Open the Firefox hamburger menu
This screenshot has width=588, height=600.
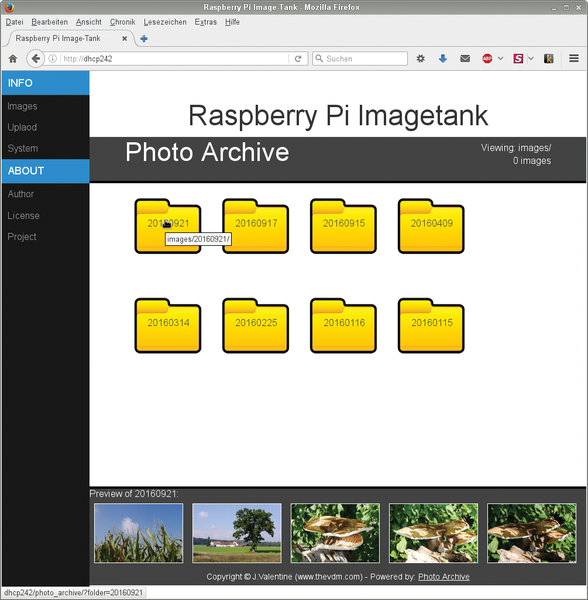(573, 58)
